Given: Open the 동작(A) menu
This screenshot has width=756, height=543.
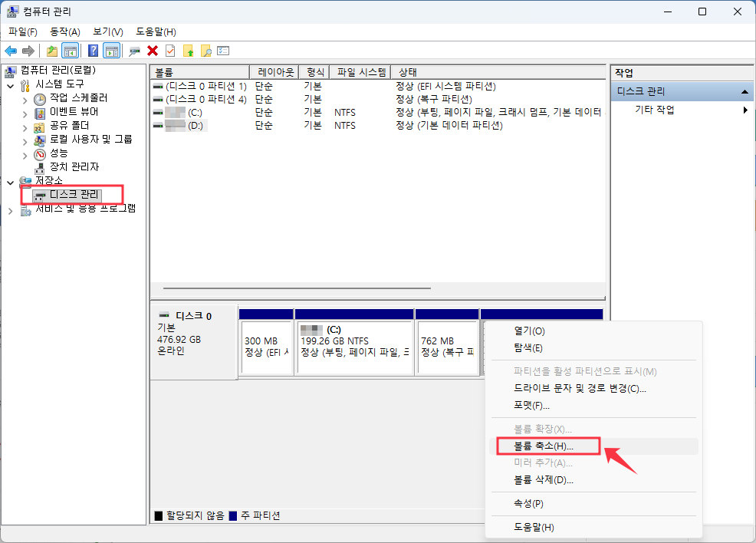Looking at the screenshot, I should pyautogui.click(x=64, y=31).
